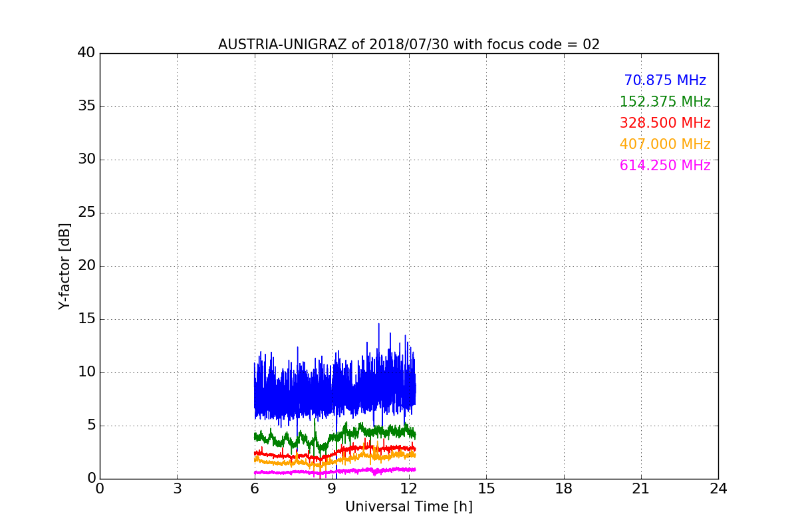The image size is (798, 532).
Task: Click x-axis tick value 21
Action: 641,489
